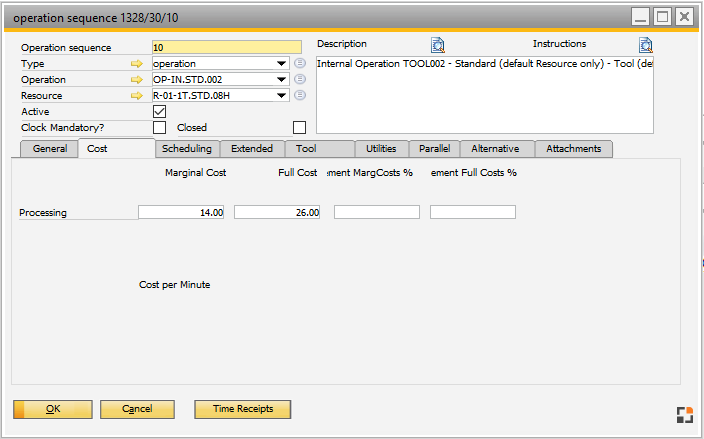704x439 pixels.
Task: Open the Instructions detail icon
Action: click(646, 45)
